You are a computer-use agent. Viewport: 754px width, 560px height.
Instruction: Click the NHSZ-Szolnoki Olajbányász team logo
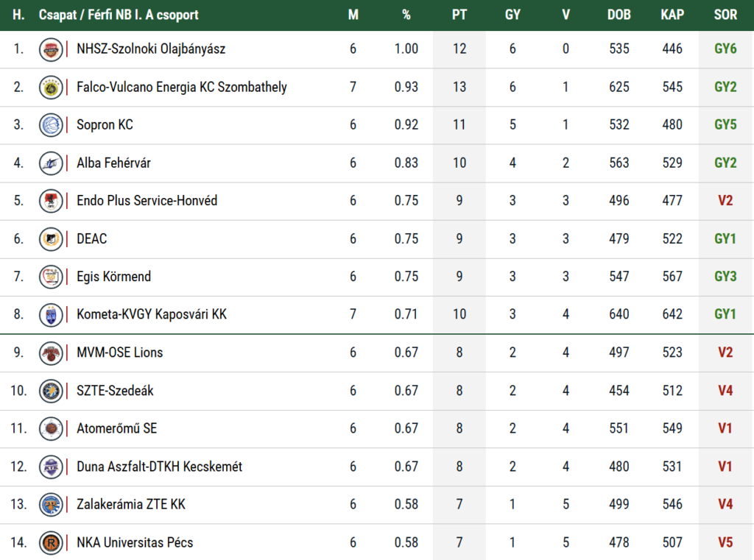tap(51, 49)
